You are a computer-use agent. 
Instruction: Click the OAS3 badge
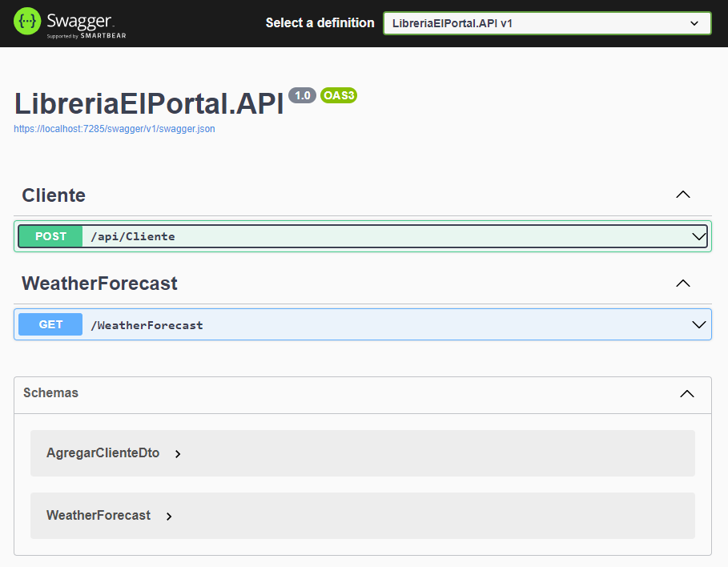point(338,96)
